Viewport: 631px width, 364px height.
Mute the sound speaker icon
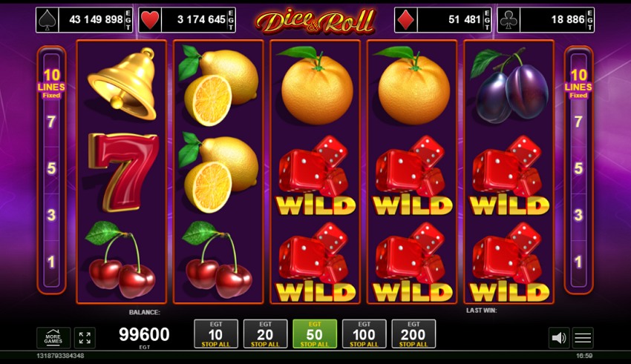(x=558, y=337)
